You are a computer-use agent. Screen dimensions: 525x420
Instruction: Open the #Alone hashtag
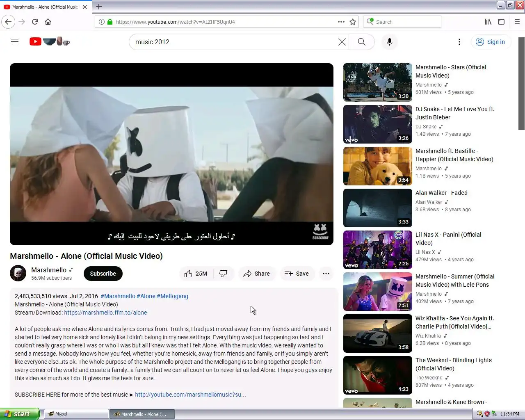(x=146, y=296)
